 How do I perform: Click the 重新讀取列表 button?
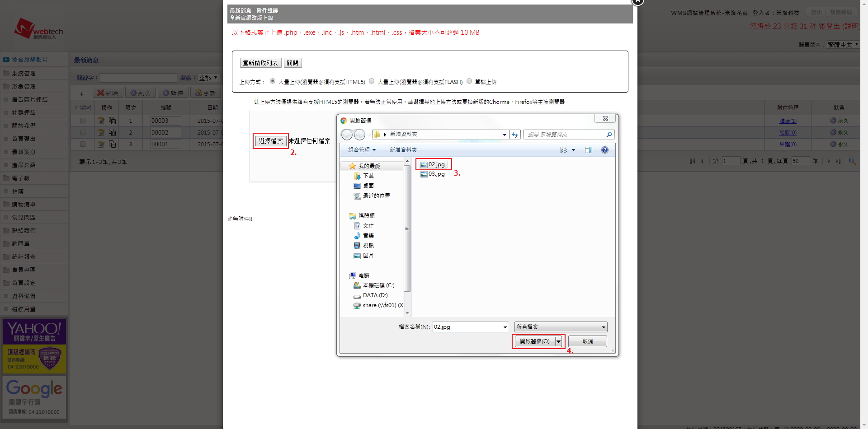click(260, 63)
